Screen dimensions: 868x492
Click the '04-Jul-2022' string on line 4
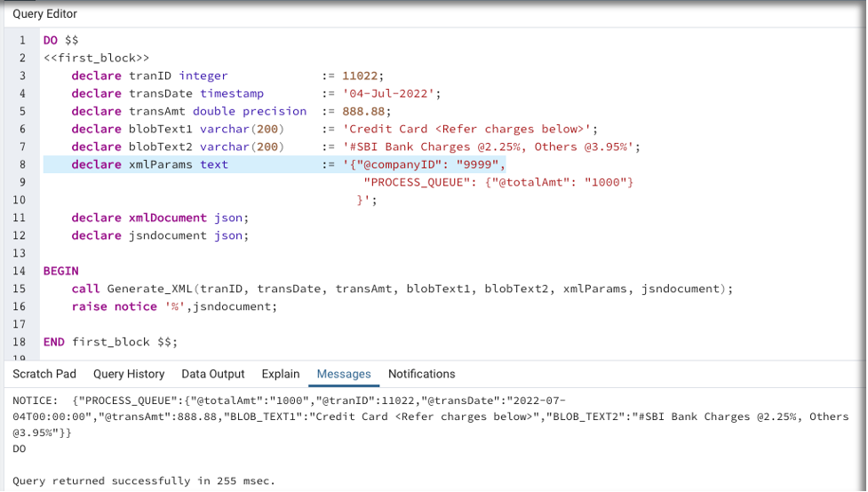[388, 93]
